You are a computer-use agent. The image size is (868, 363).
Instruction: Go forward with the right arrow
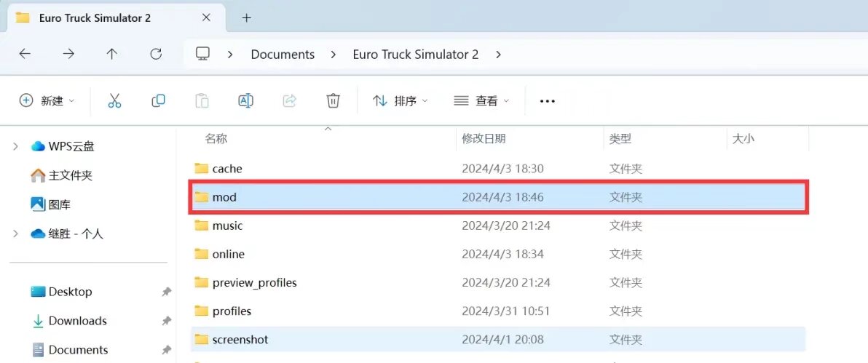pos(68,54)
